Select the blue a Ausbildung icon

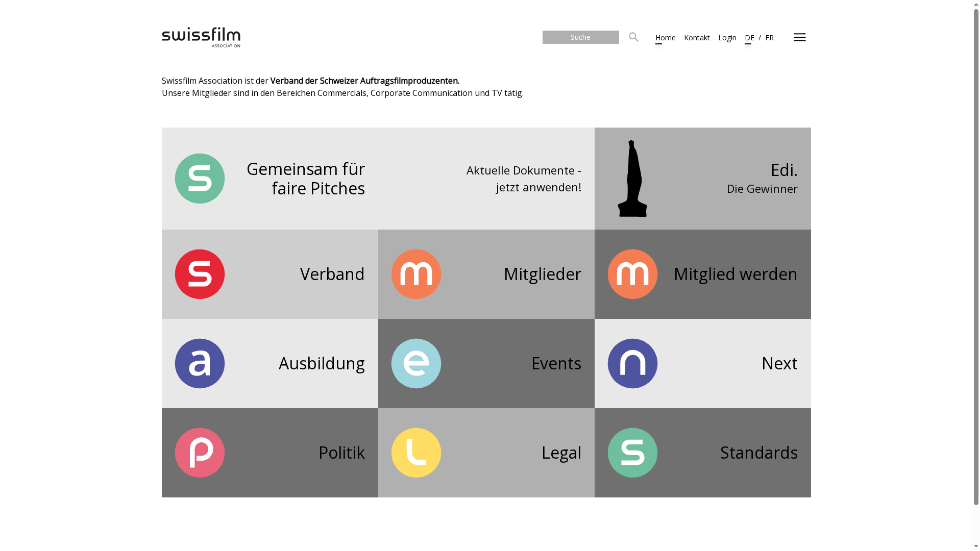200,363
